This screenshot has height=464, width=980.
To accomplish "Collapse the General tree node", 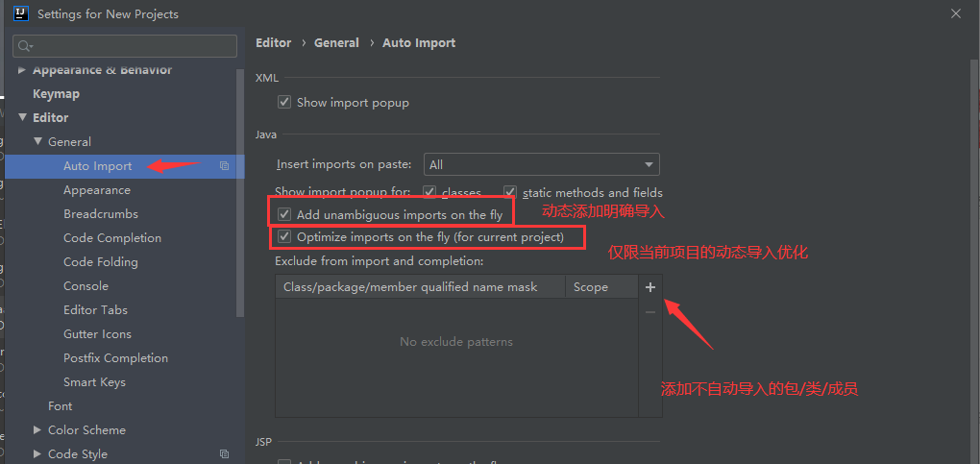I will [38, 141].
